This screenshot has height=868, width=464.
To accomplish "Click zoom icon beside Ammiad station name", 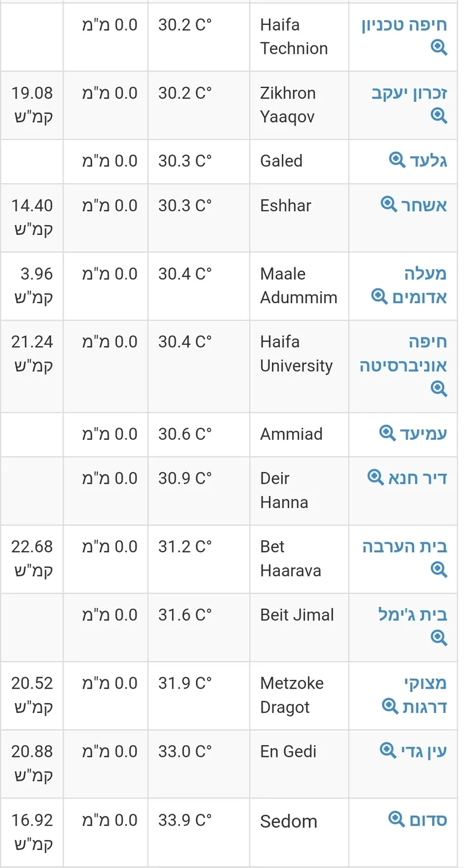I will pos(387,432).
